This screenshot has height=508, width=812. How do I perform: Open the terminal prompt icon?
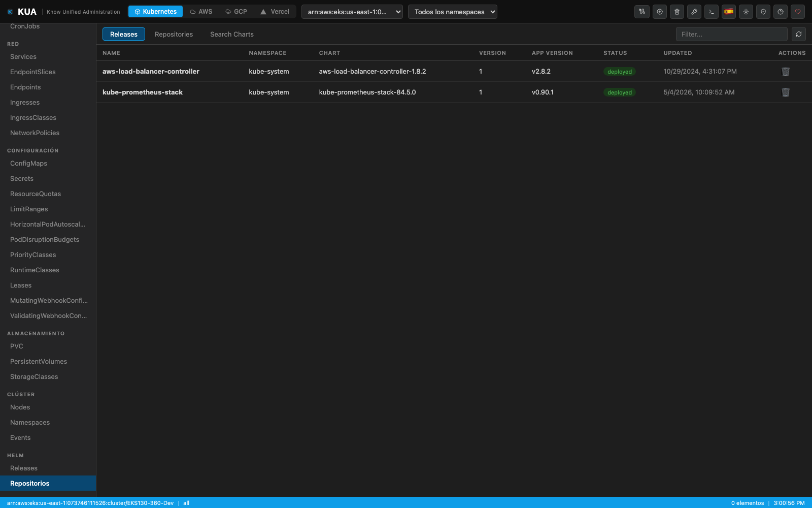(711, 12)
